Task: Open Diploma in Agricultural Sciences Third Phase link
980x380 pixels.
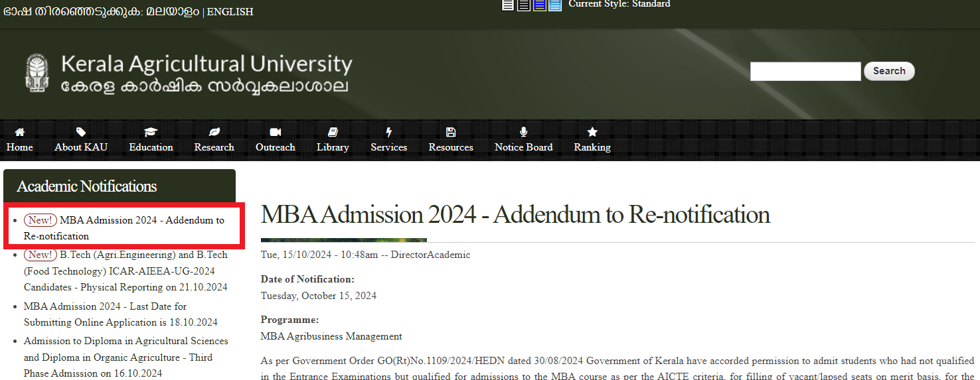Action: [126, 357]
